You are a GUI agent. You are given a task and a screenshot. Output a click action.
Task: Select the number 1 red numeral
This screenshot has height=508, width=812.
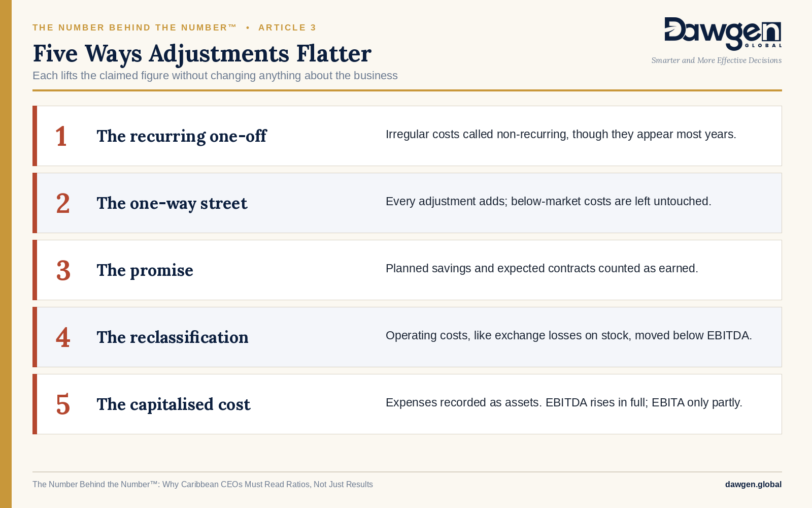[x=61, y=136]
